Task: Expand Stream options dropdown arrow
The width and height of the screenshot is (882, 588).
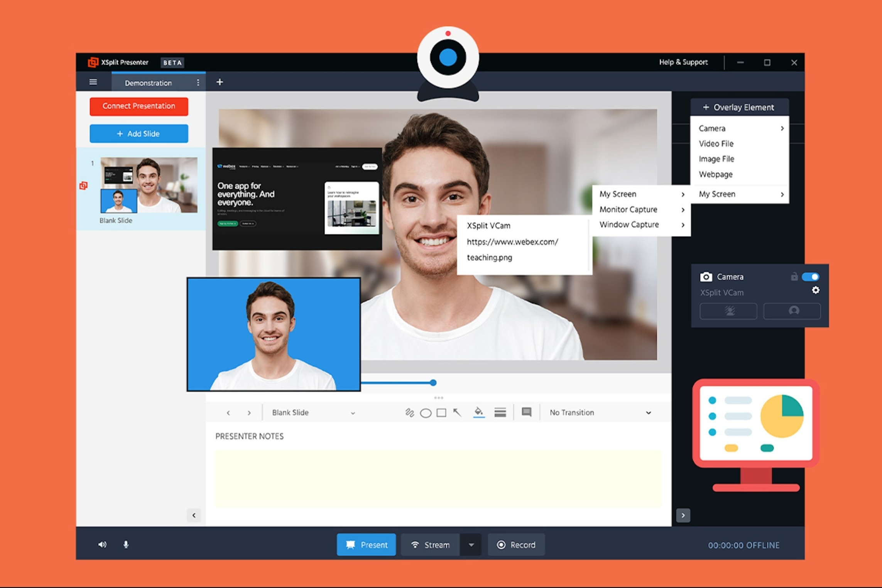Action: 471,544
